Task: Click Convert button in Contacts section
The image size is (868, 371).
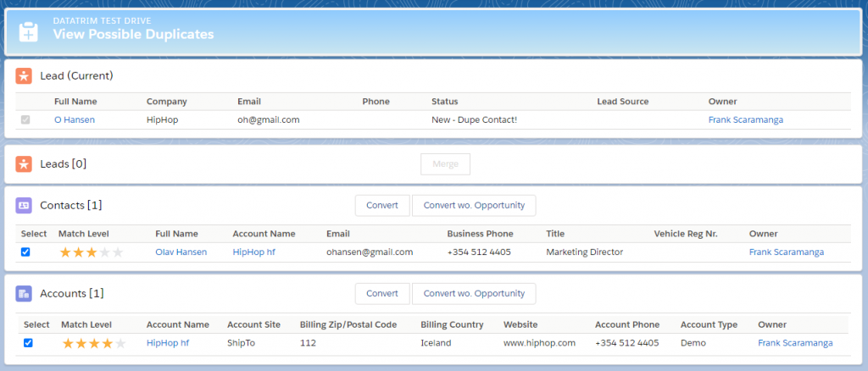Action: tap(382, 205)
